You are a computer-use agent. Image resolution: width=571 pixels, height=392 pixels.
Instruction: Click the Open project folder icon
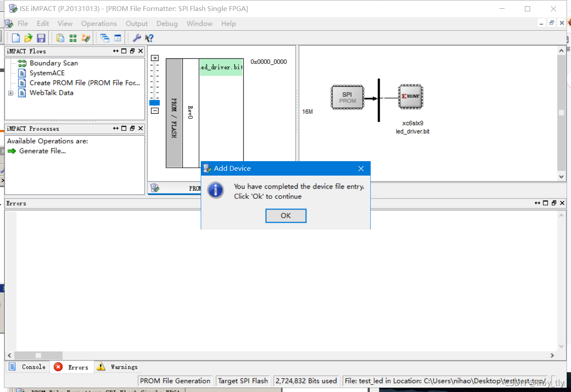(29, 38)
